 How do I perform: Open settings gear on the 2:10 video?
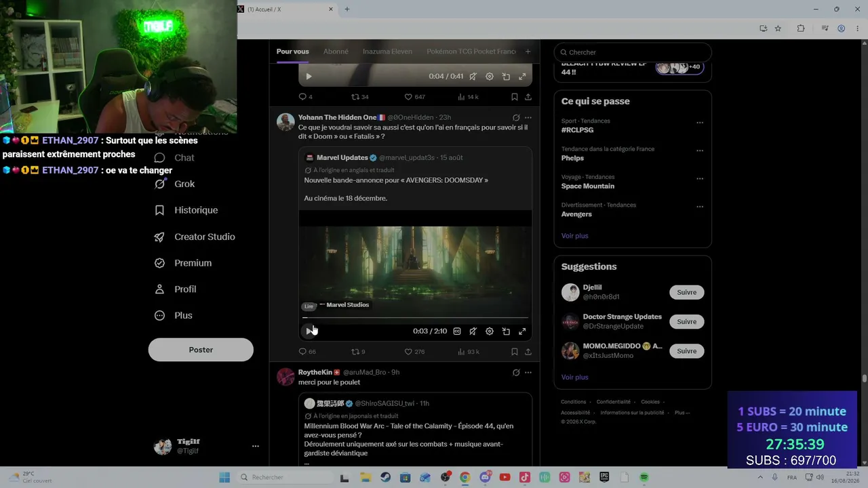490,331
